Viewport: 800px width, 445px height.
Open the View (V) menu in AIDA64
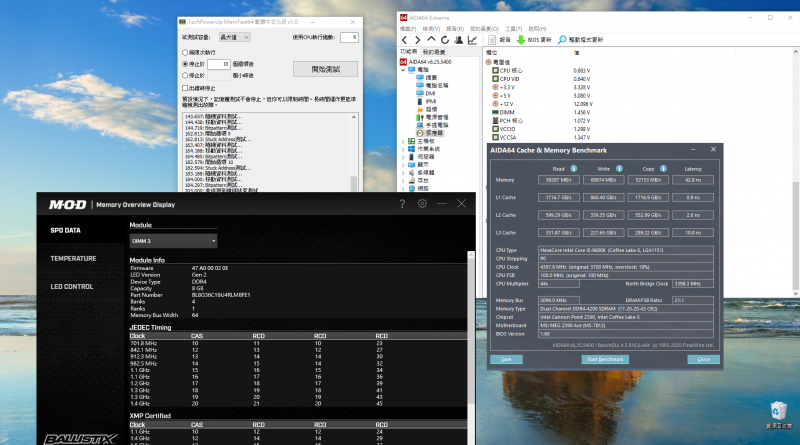431,29
